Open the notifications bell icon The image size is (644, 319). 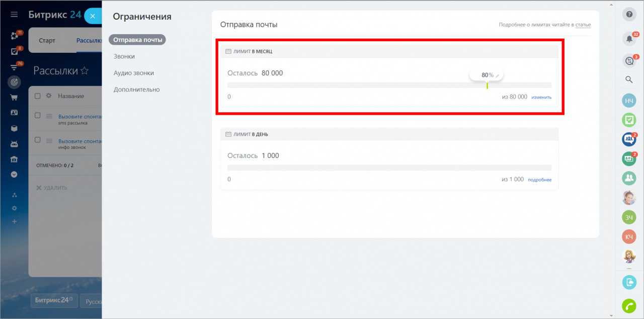coord(629,38)
